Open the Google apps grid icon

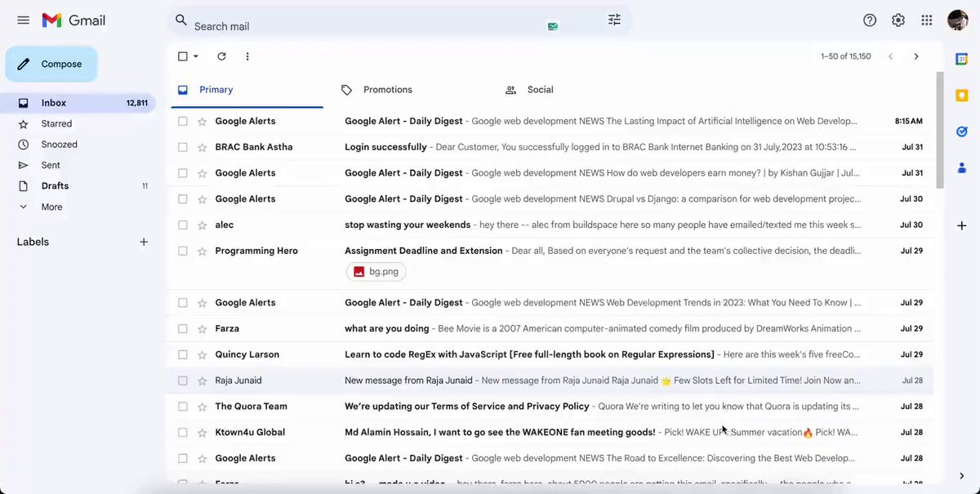pyautogui.click(x=927, y=20)
